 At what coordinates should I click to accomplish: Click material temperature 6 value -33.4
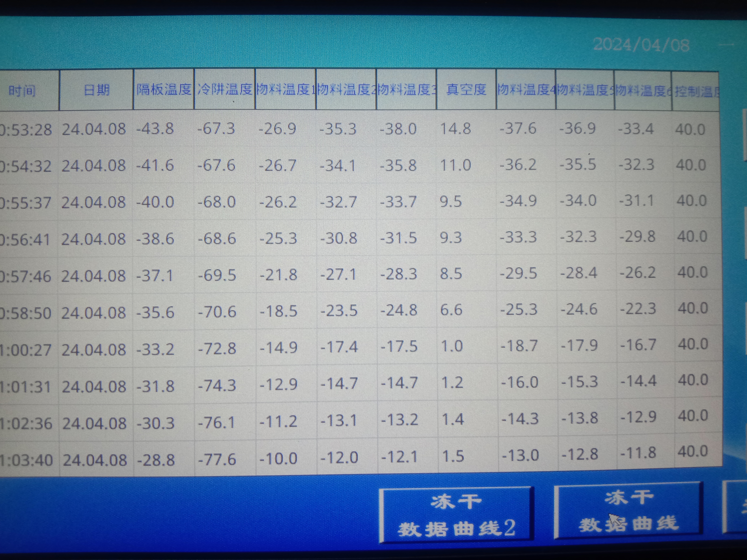pos(635,129)
